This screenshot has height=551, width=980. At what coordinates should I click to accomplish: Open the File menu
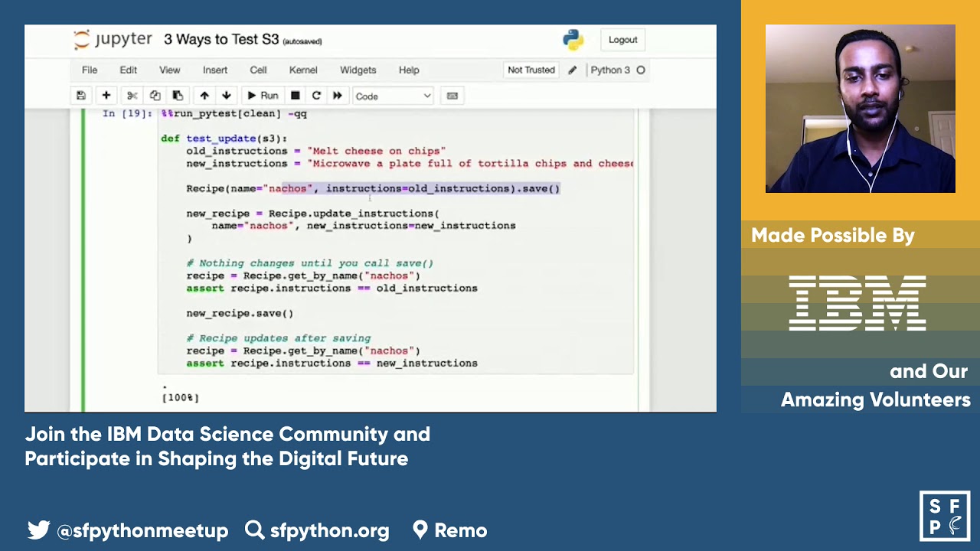pyautogui.click(x=90, y=70)
